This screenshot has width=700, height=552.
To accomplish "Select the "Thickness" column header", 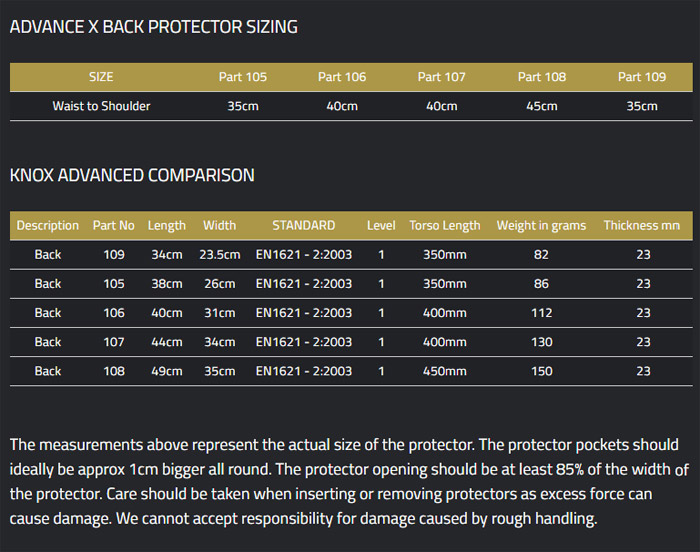I will coord(642,226).
